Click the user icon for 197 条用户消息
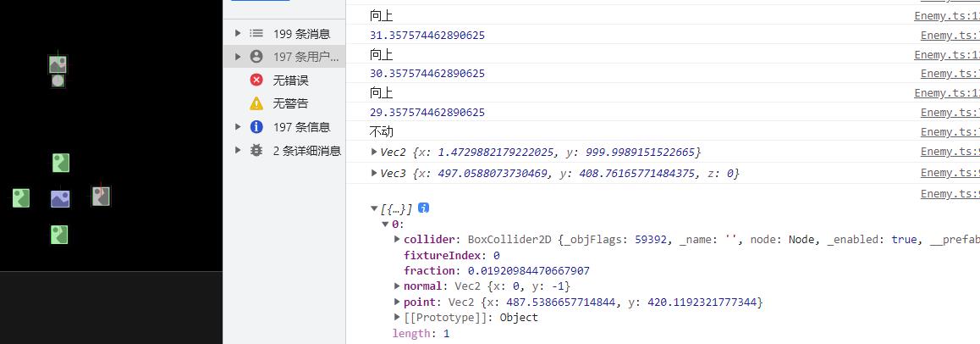Viewport: 980px width, 344px height. (256, 57)
